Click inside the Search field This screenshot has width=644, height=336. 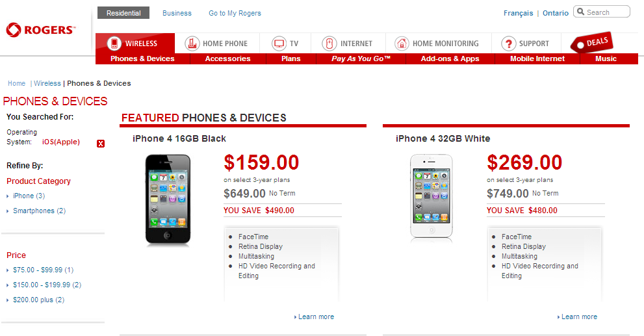click(x=602, y=12)
